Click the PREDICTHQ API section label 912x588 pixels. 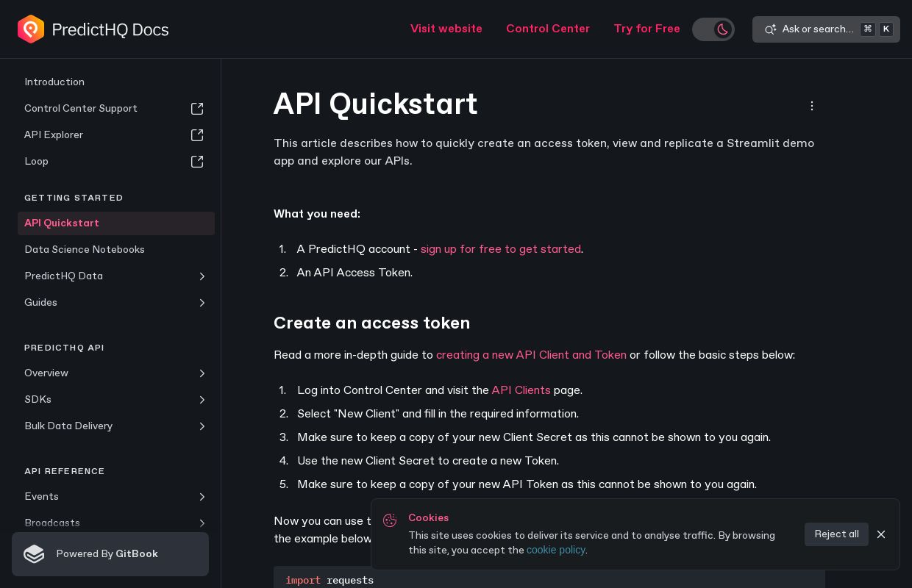point(64,348)
